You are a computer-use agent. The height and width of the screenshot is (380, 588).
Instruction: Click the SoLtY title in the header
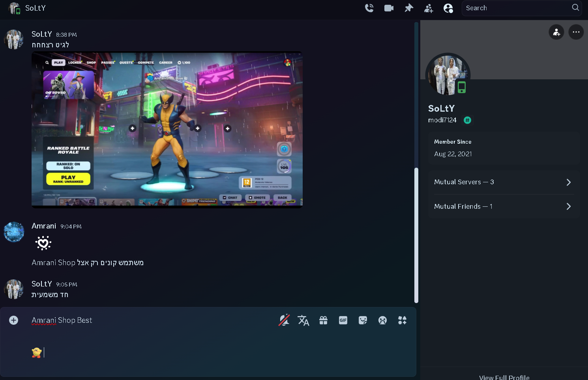[x=36, y=8]
